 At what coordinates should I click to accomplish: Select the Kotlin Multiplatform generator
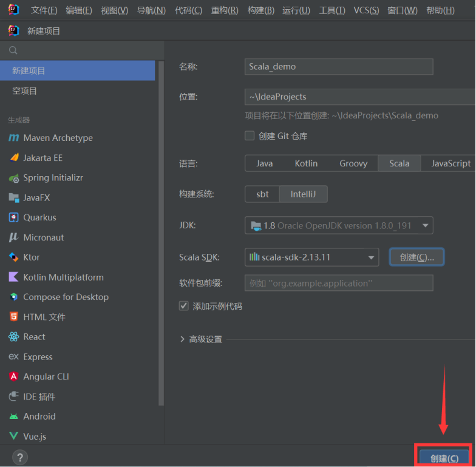pos(78,277)
